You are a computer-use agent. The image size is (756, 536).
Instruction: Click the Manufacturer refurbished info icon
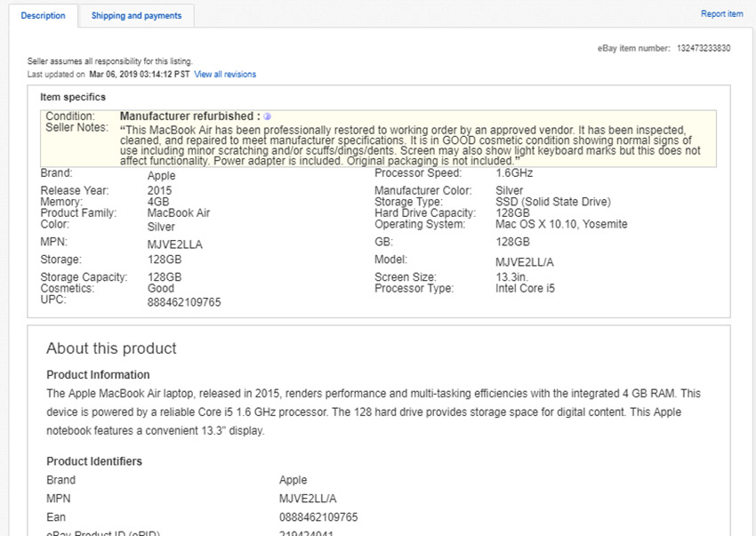[x=267, y=116]
